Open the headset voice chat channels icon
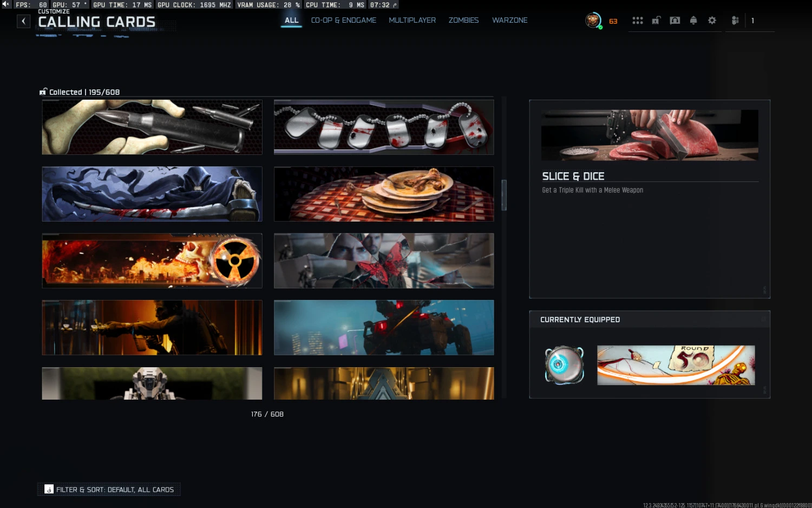Image resolution: width=812 pixels, height=508 pixels. pos(675,21)
